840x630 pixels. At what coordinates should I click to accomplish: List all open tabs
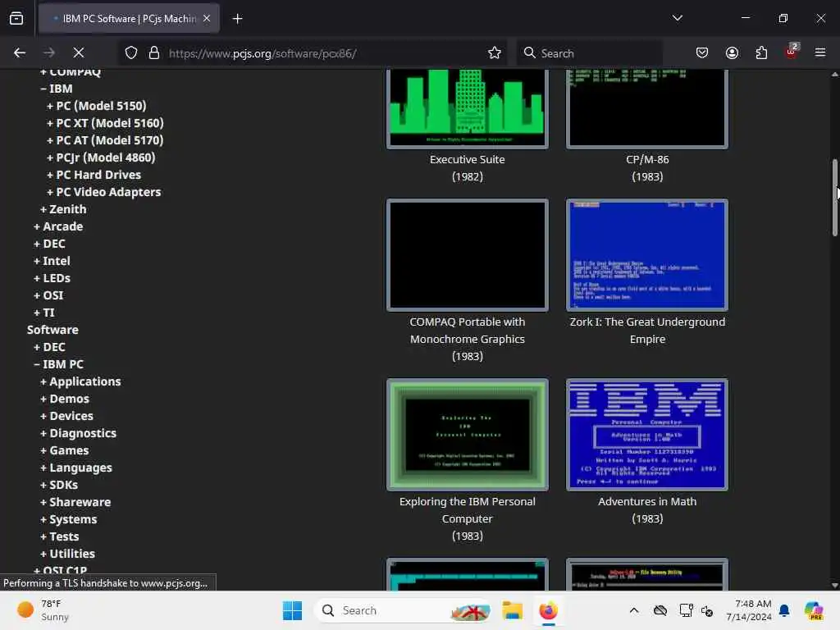pos(677,18)
